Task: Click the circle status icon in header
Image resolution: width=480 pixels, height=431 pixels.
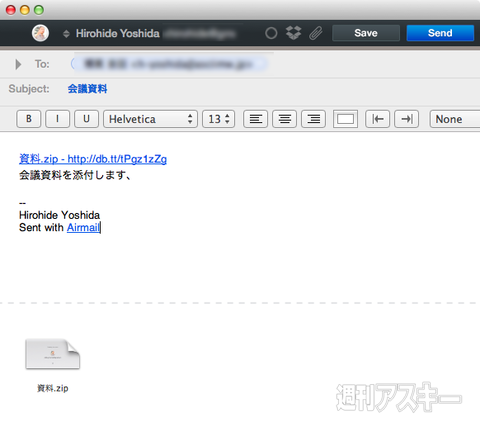Action: (271, 33)
